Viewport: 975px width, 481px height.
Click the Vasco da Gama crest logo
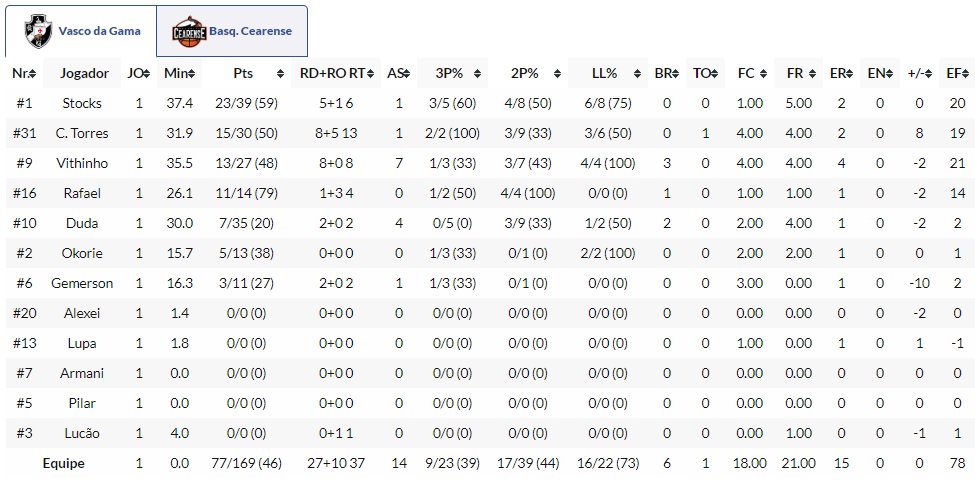[x=39, y=31]
